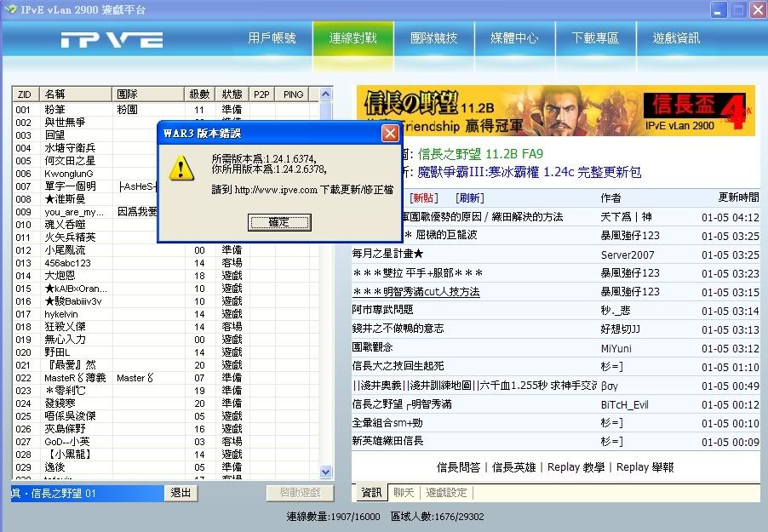Click the room name field 真·信長之野望 01

(x=87, y=493)
